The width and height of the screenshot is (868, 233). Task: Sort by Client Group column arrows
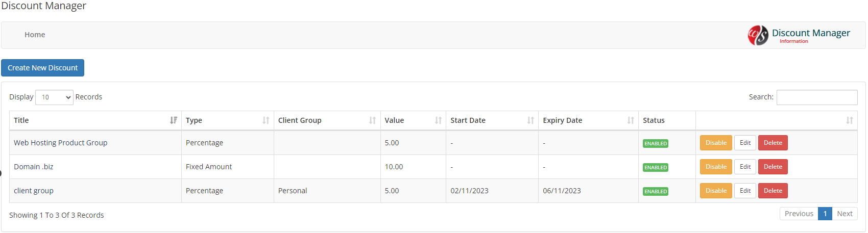click(373, 120)
